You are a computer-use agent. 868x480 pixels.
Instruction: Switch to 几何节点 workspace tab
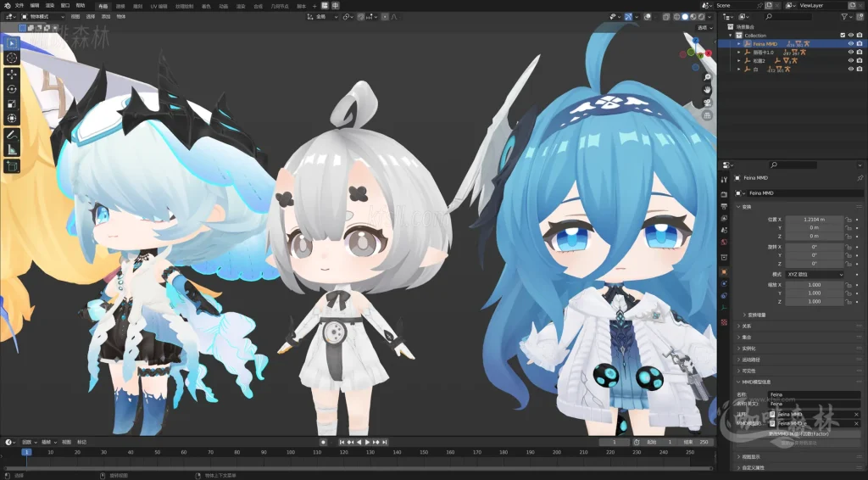[x=280, y=6]
